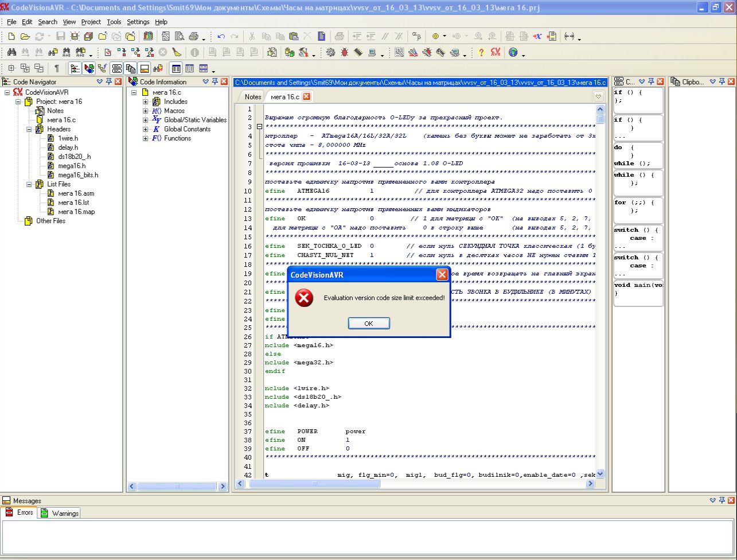Screen dimensions: 737x560
Task: Open the Print icon dropdown arrow
Action: click(x=204, y=39)
